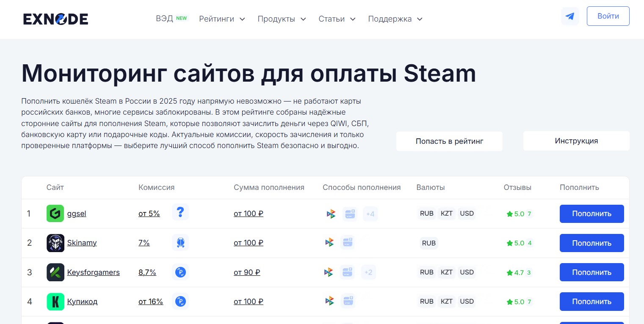The height and width of the screenshot is (324, 644).
Task: Open the Telegram channel icon in header
Action: click(x=570, y=16)
